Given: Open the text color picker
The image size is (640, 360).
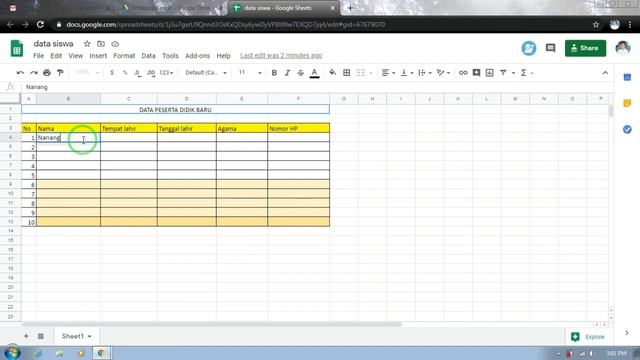Looking at the screenshot, I should [x=314, y=73].
